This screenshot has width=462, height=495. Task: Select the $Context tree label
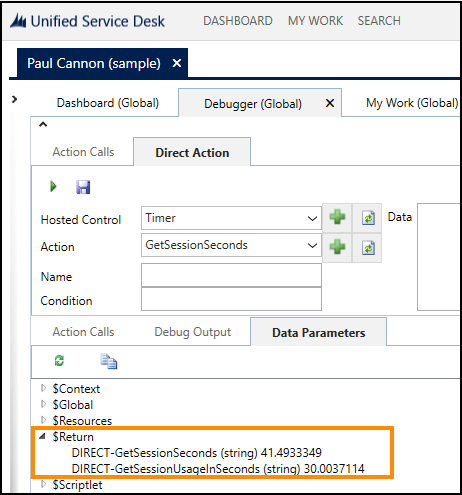[76, 389]
